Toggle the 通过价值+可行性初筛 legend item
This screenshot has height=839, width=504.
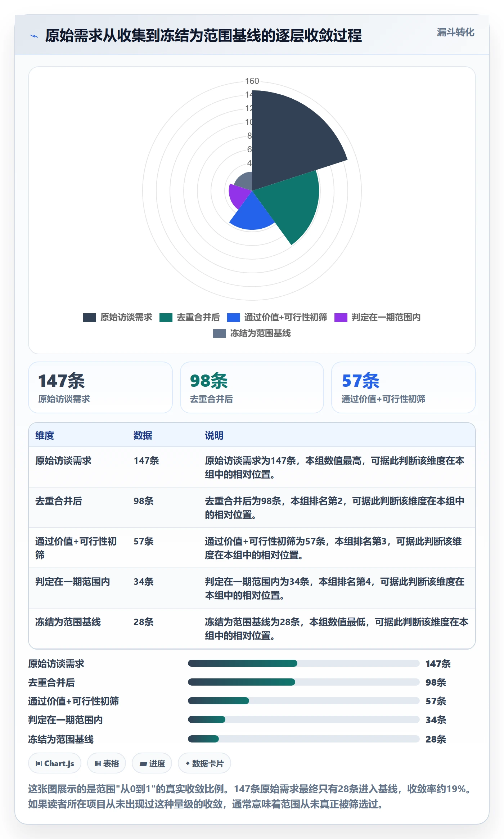click(x=277, y=317)
